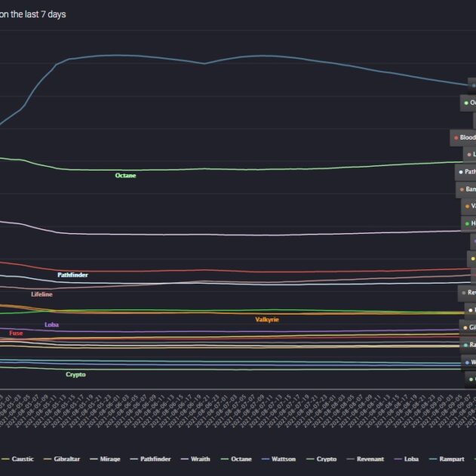This screenshot has width=476, height=476.
Task: Click the 'on the last 7 days' title
Action: [x=32, y=14]
